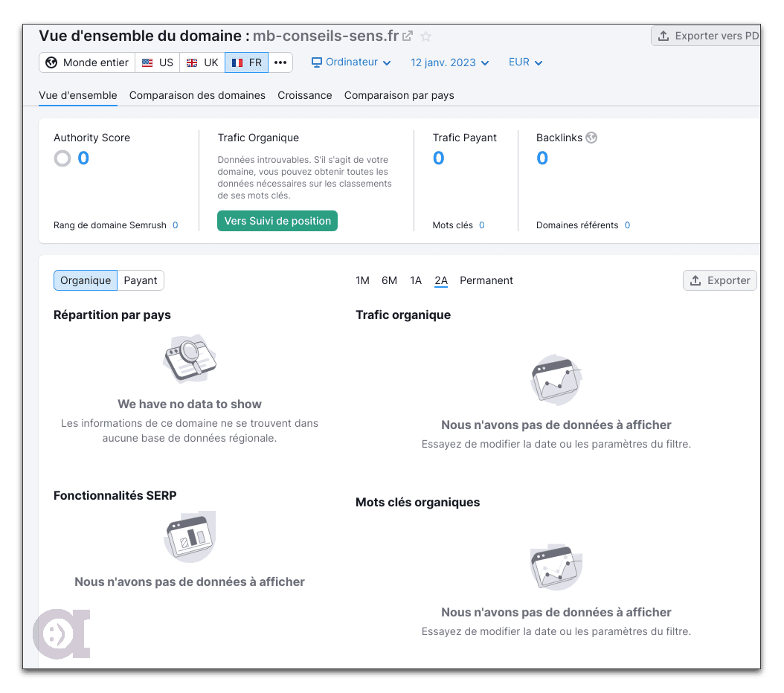Click the Vers Suivi de position button
The width and height of the screenshot is (784, 693).
pyautogui.click(x=277, y=221)
